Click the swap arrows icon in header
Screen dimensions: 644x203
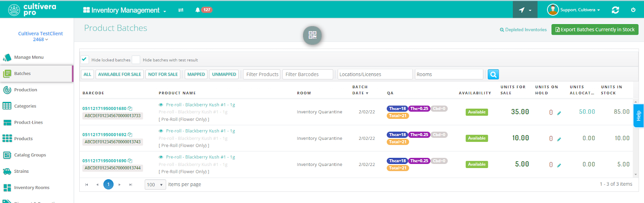[x=181, y=10]
